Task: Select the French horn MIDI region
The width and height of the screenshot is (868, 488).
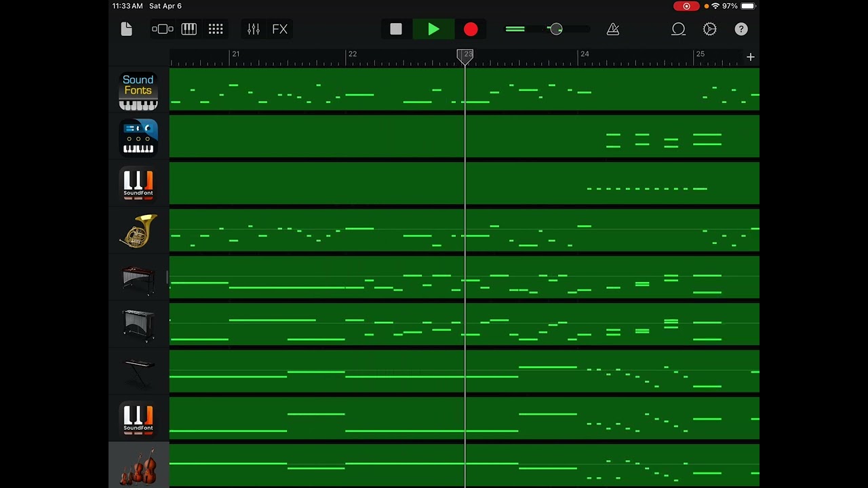Action: 465,231
